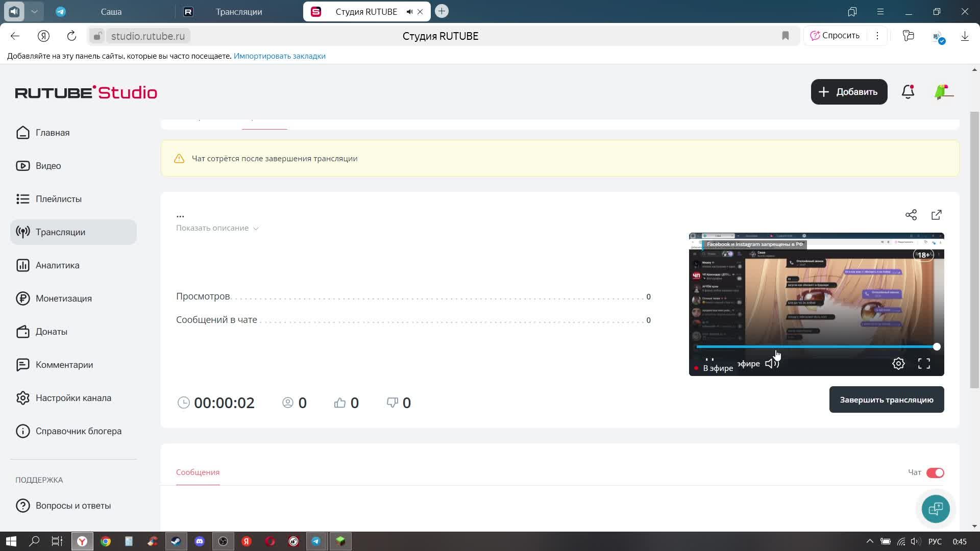980x551 pixels.
Task: Click Справочник блогера info icon
Action: point(23,431)
